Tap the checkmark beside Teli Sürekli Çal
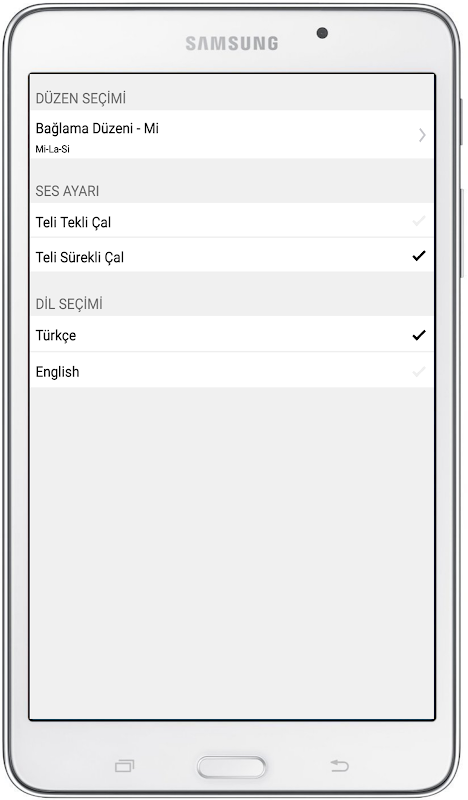The image size is (468, 800). point(419,256)
